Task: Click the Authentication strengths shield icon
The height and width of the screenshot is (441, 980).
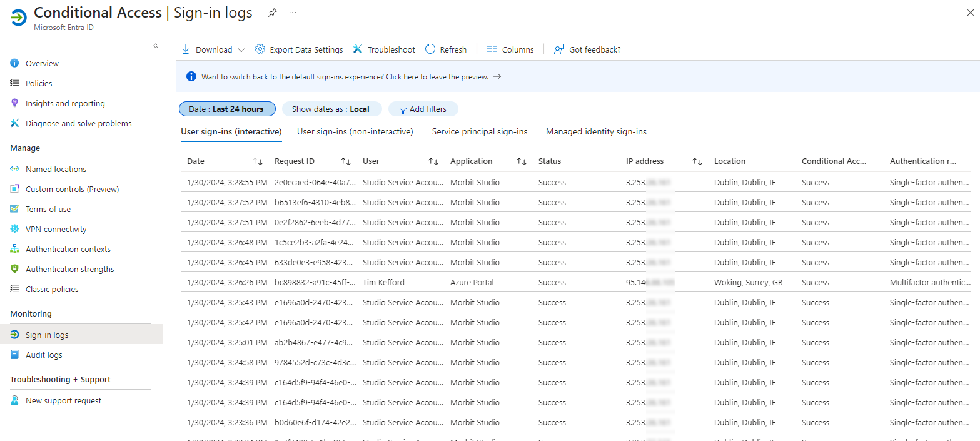Action: (x=15, y=269)
